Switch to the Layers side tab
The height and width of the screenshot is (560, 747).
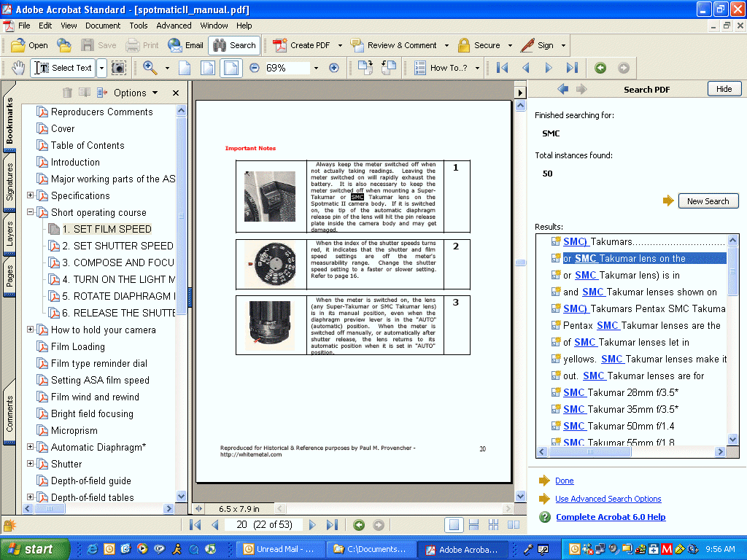click(9, 233)
